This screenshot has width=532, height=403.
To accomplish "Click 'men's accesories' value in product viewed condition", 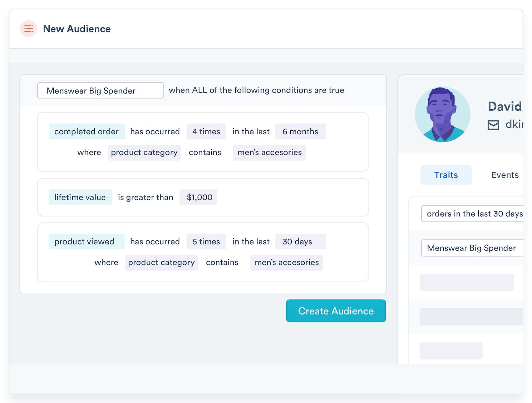I will [286, 263].
